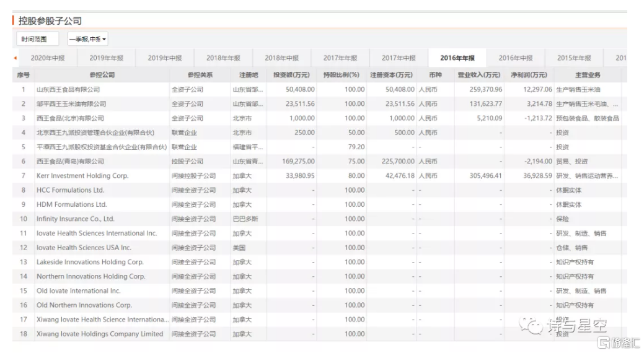Sort by 持股比例(%) column header
The width and height of the screenshot is (644, 353).
pyautogui.click(x=342, y=75)
